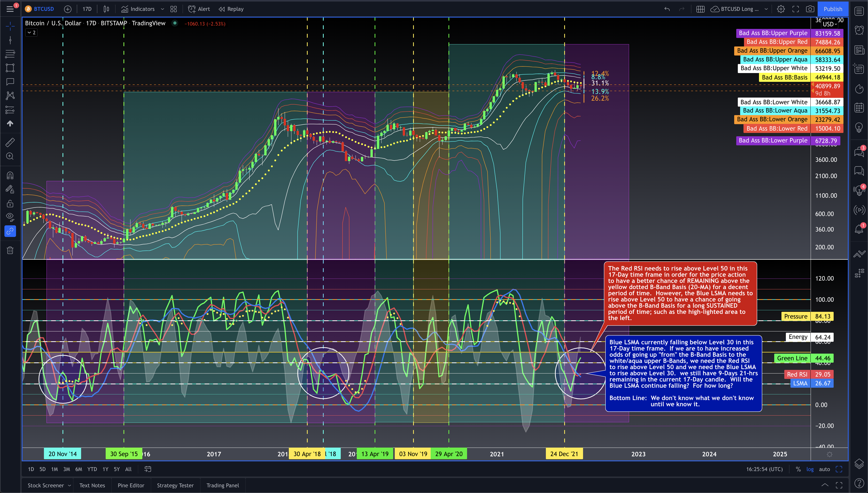
Task: Open the hotlists flame panel
Action: coord(859,89)
